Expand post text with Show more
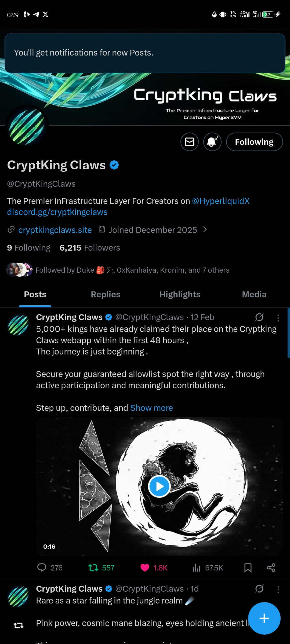This screenshot has width=290, height=644. click(x=151, y=408)
